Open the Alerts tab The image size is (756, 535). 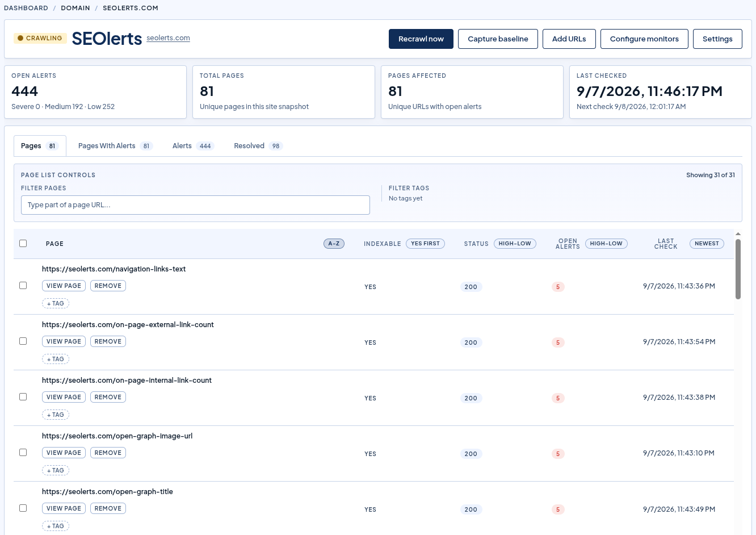(192, 146)
